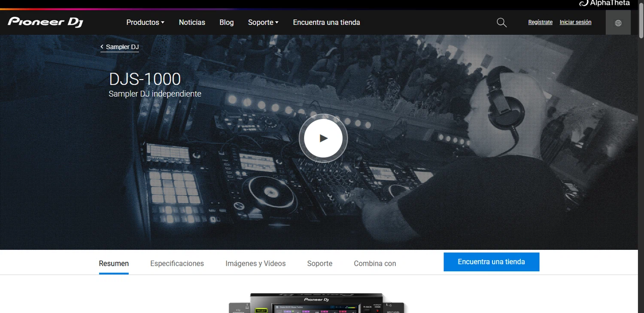The image size is (644, 313).
Task: Open the search magnifier icon
Action: coord(501,22)
